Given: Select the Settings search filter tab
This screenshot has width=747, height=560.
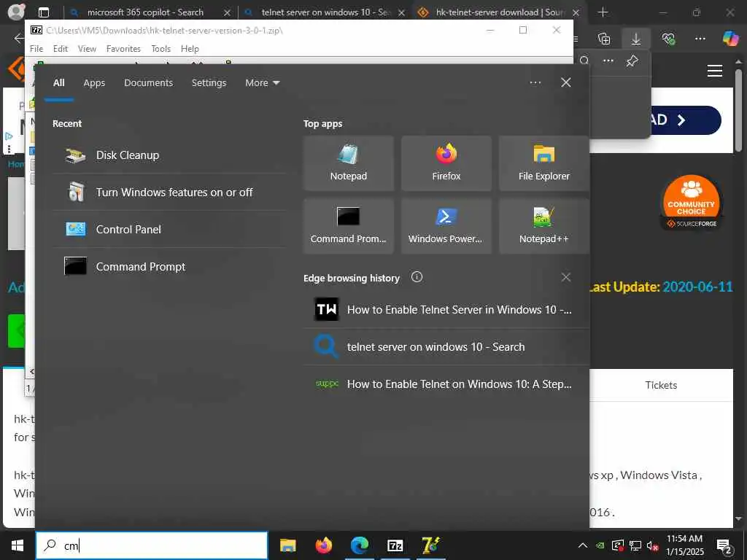Looking at the screenshot, I should [x=209, y=83].
